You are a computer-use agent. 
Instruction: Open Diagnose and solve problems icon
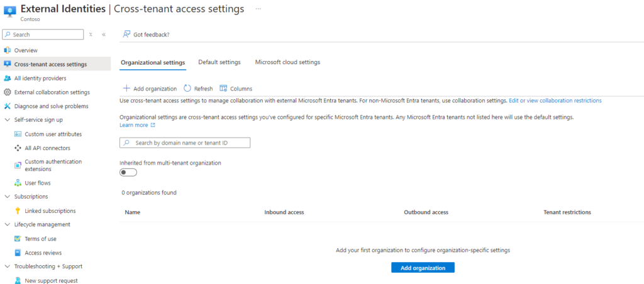(8, 106)
